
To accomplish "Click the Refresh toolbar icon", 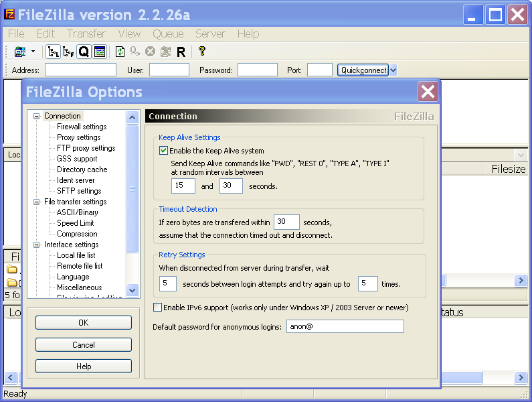I will coord(120,52).
